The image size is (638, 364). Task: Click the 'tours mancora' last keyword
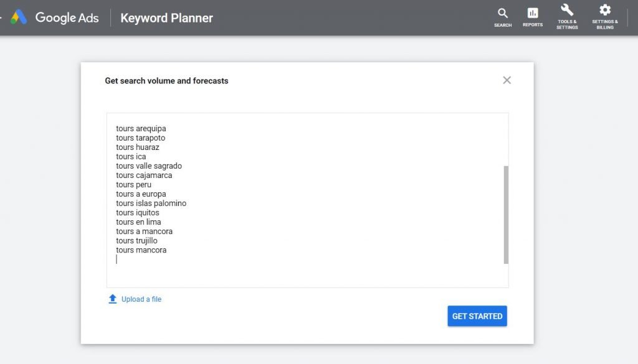click(141, 250)
